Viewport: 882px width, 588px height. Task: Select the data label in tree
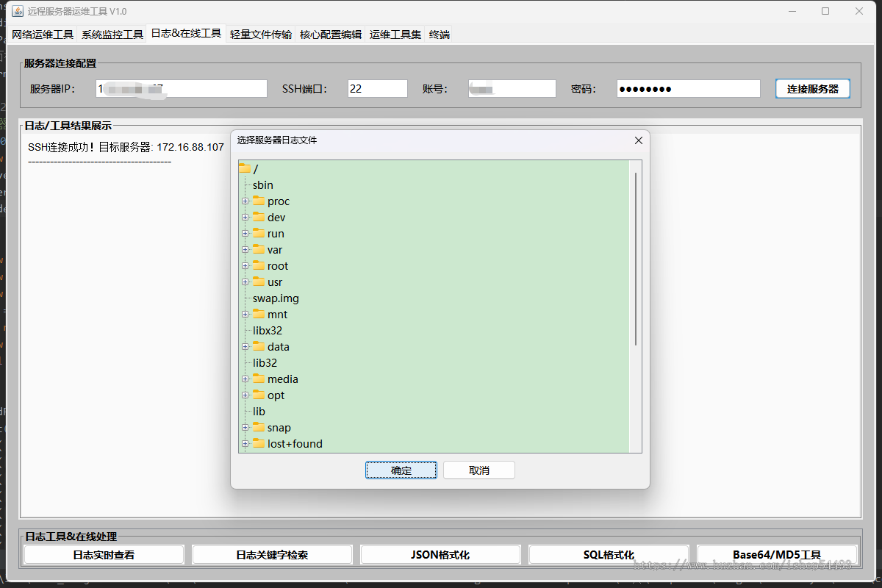click(279, 347)
